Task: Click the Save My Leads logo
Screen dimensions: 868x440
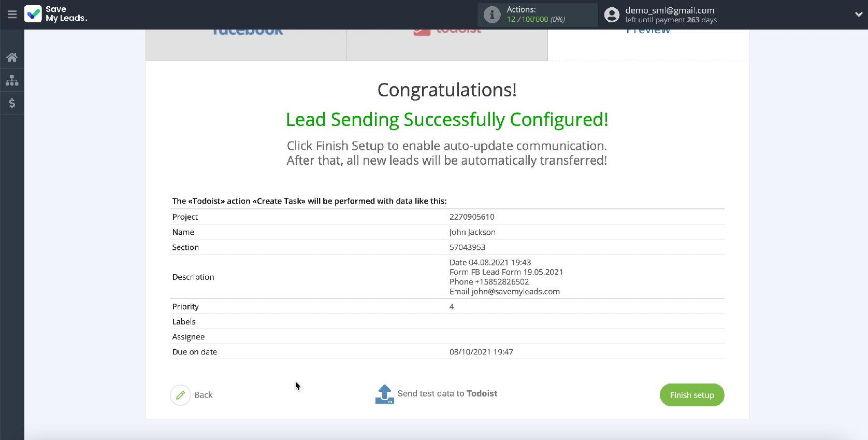Action: (x=56, y=14)
